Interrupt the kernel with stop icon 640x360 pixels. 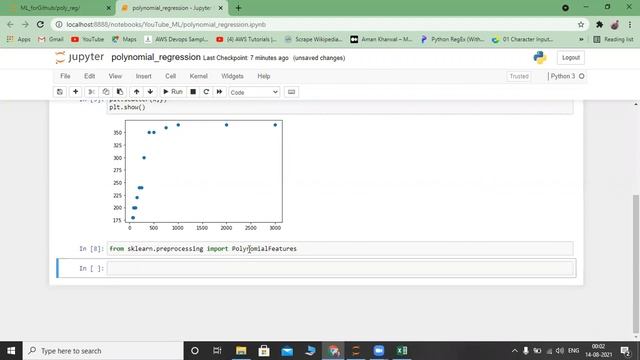pos(193,92)
